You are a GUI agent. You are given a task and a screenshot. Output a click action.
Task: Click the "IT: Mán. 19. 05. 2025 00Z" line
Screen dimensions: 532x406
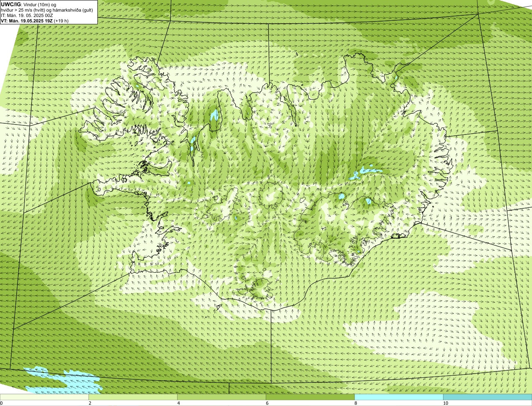click(x=27, y=15)
